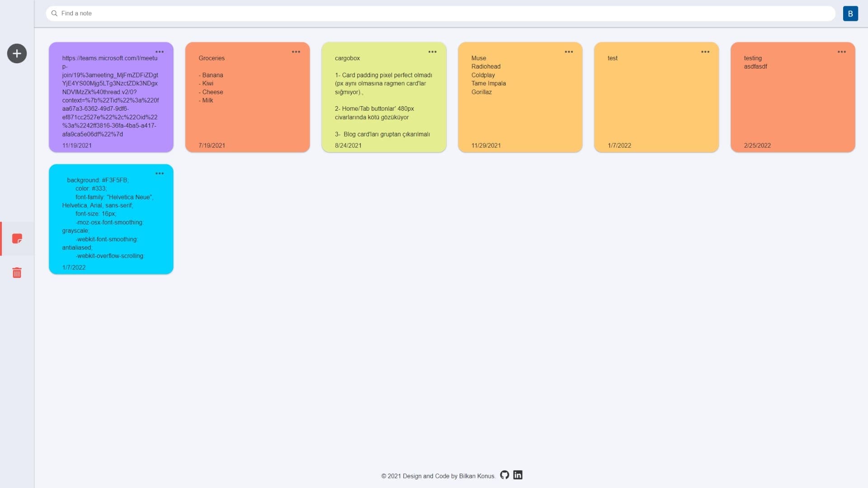The image size is (868, 488).
Task: Click the '8/24/2021' date on cargobox note
Action: click(x=348, y=145)
